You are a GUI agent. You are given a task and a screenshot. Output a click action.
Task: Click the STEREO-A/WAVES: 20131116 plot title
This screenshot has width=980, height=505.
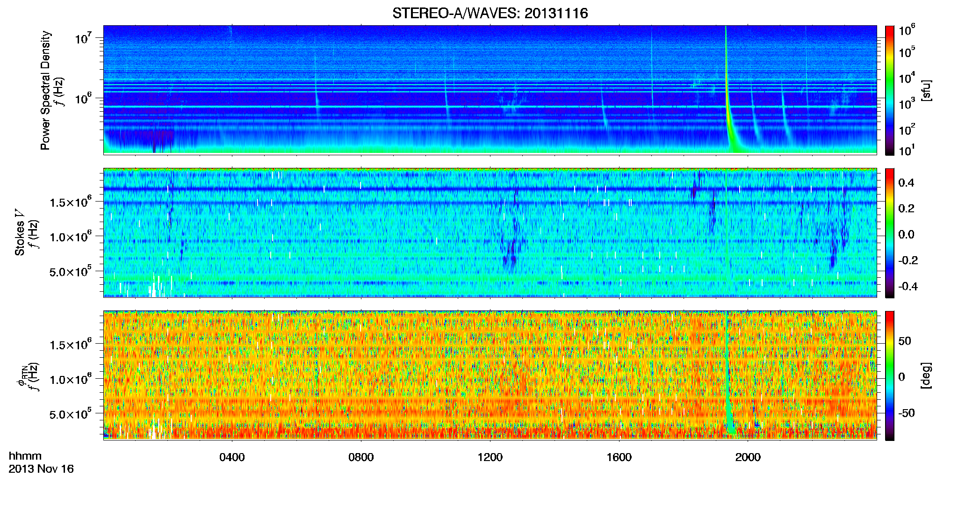click(x=490, y=13)
